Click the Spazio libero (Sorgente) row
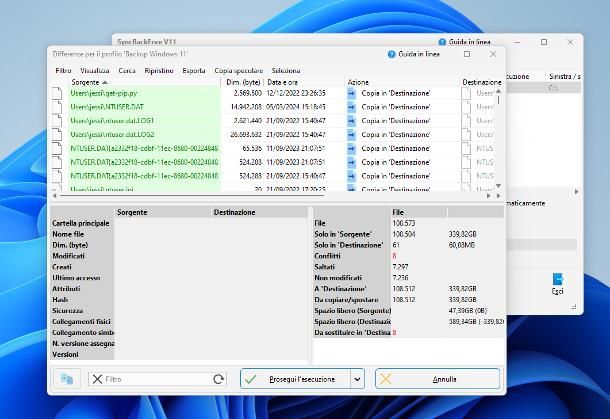The height and width of the screenshot is (419, 610). tap(408, 311)
